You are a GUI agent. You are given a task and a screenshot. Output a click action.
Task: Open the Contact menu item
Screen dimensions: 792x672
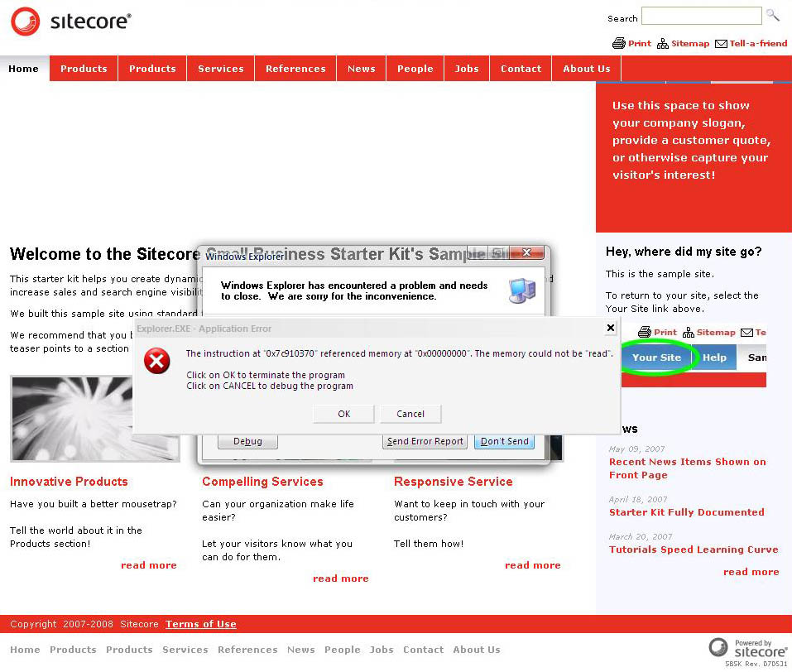click(x=521, y=69)
